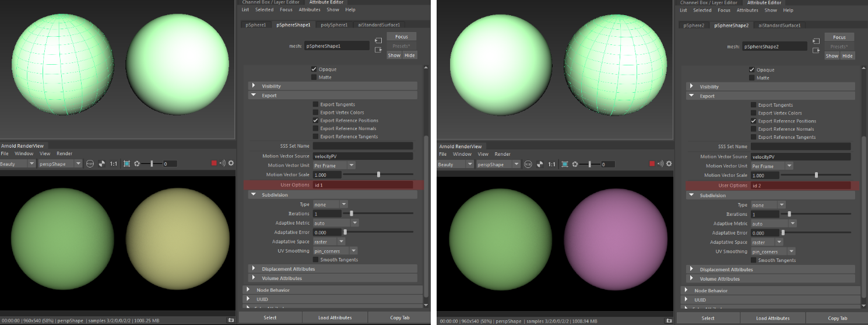Toggle RGB channel icon in right Arnold RenderView
This screenshot has height=325, width=868.
[x=528, y=165]
